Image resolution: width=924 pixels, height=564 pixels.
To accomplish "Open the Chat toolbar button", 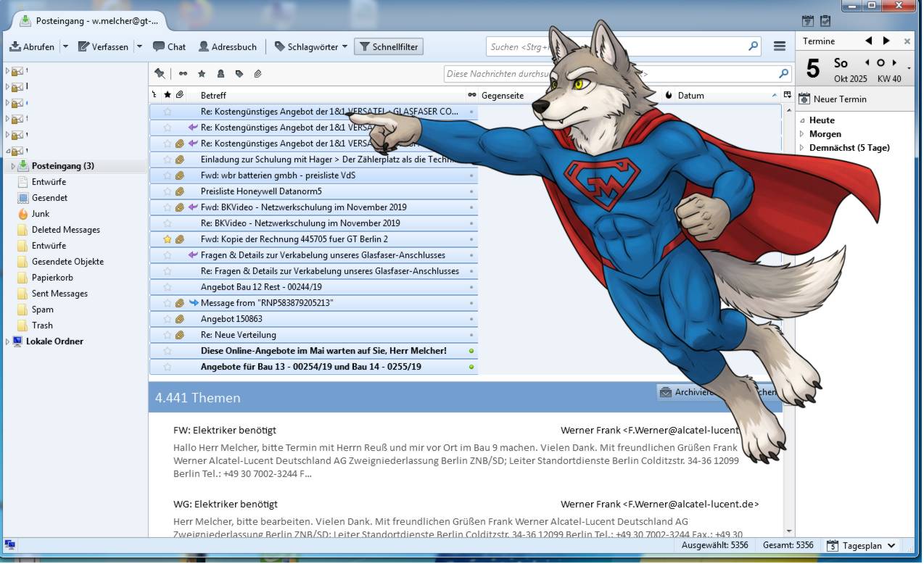I will 169,46.
